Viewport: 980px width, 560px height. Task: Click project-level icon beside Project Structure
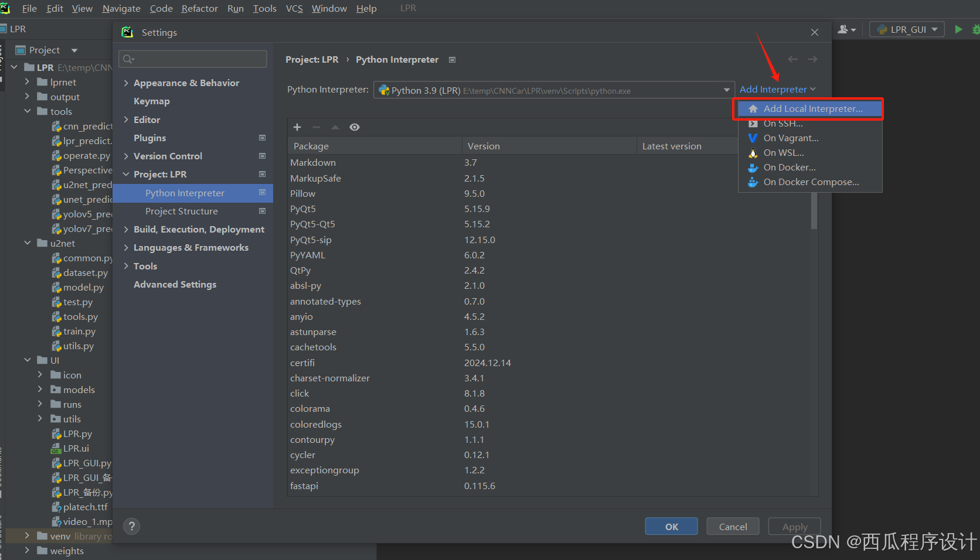point(263,211)
